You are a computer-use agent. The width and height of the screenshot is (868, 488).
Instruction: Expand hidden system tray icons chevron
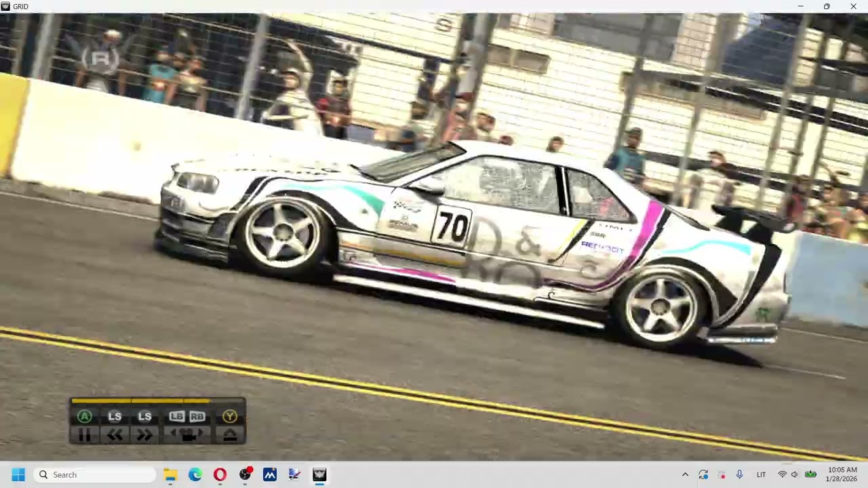pos(685,474)
